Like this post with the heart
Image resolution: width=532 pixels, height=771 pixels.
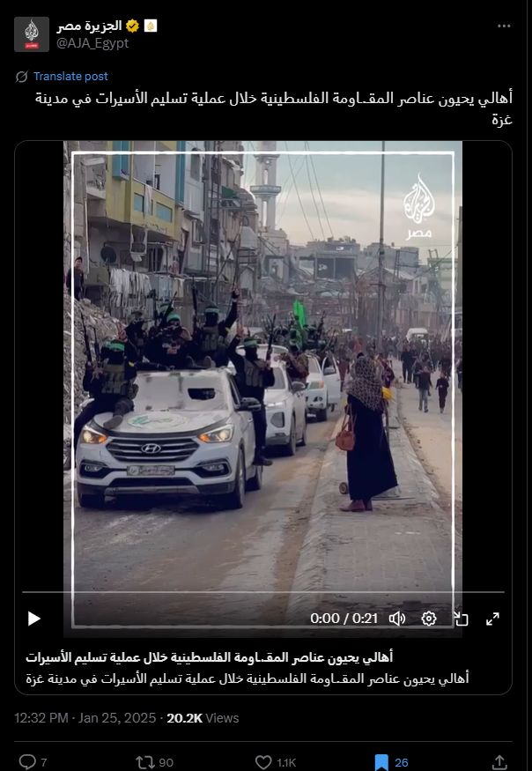263,762
